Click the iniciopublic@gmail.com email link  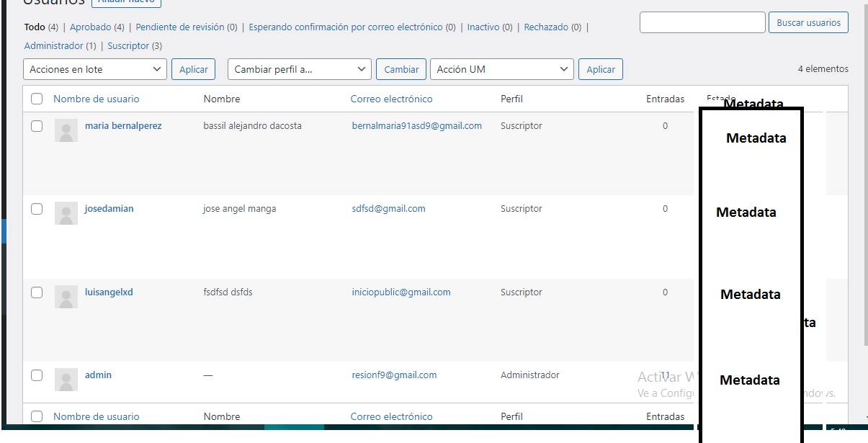tap(401, 292)
